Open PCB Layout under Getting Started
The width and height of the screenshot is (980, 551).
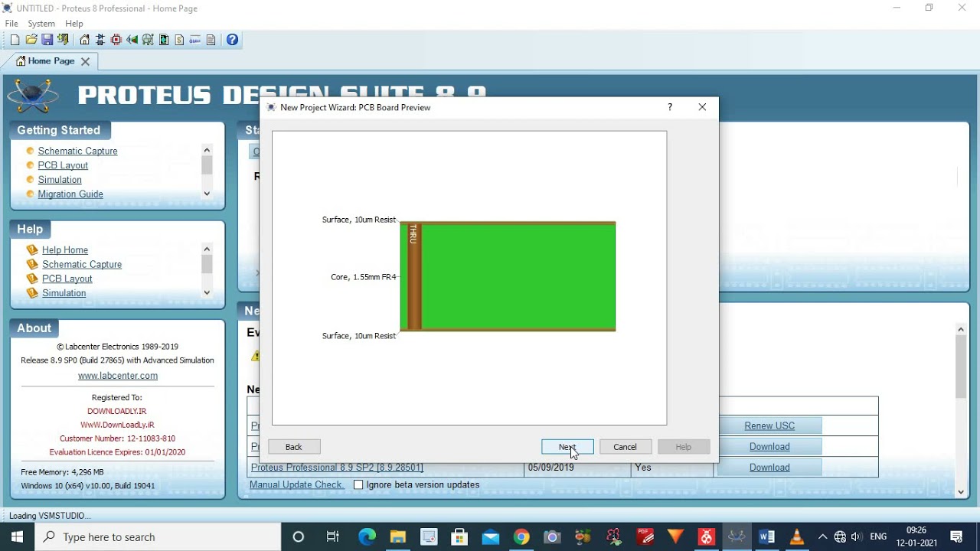[x=63, y=165]
